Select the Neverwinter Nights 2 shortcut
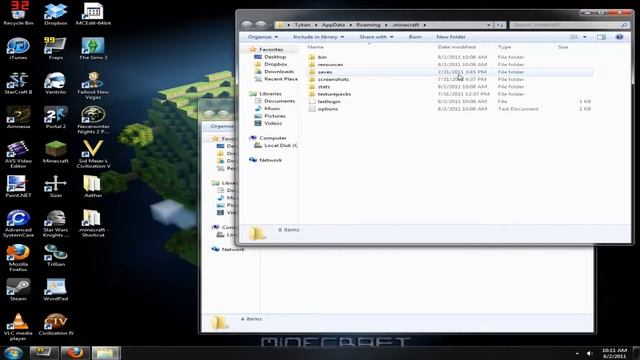640x360 pixels. coord(93,120)
